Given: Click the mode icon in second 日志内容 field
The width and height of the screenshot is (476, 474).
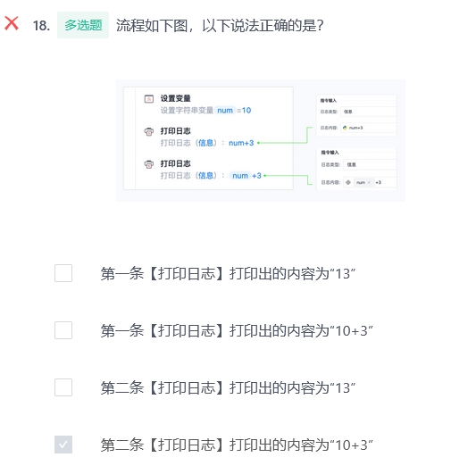Looking at the screenshot, I should tap(348, 182).
